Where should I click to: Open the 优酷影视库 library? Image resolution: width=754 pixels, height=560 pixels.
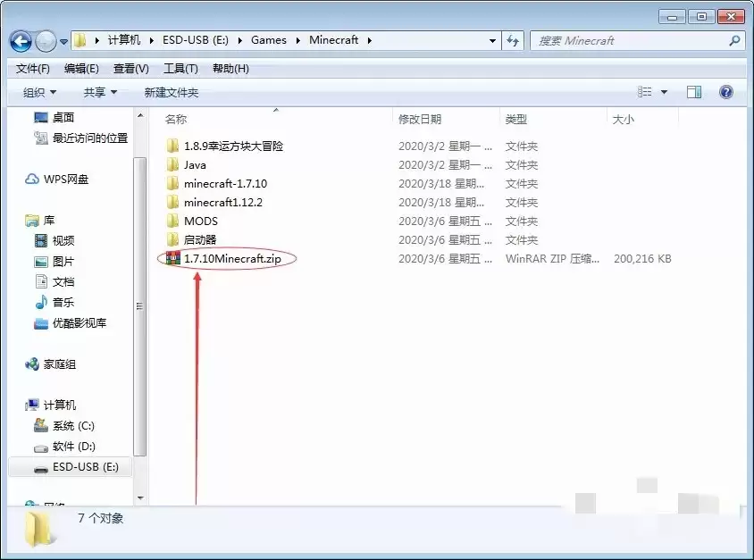click(79, 323)
